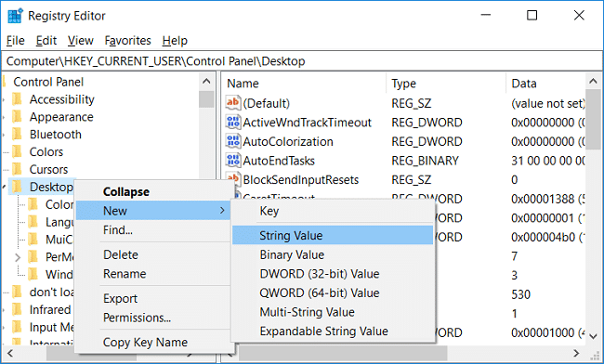Click the values pane vertical scrollbar down arrow
Image resolution: width=604 pixels, height=364 pixels.
tap(593, 336)
